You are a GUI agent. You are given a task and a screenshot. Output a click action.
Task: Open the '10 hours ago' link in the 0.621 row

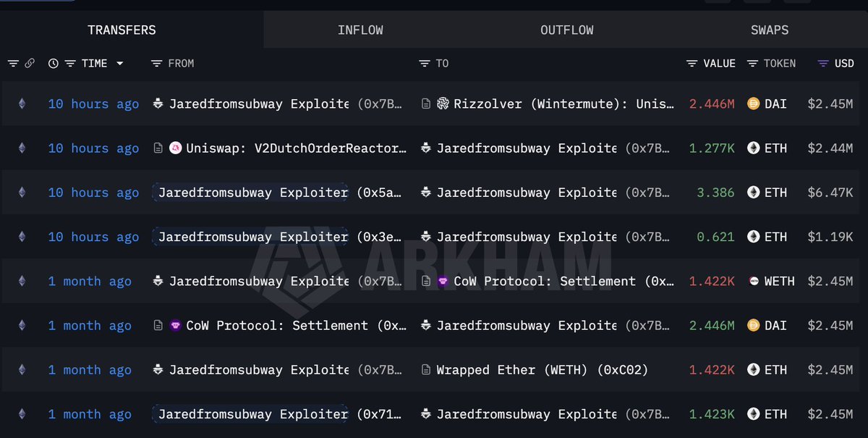click(x=93, y=237)
